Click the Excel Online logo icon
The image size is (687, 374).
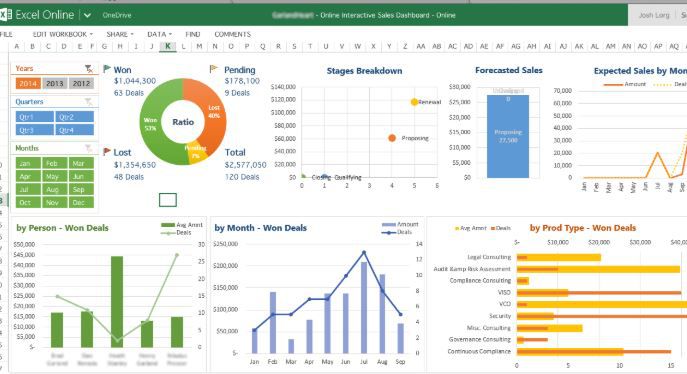point(5,15)
